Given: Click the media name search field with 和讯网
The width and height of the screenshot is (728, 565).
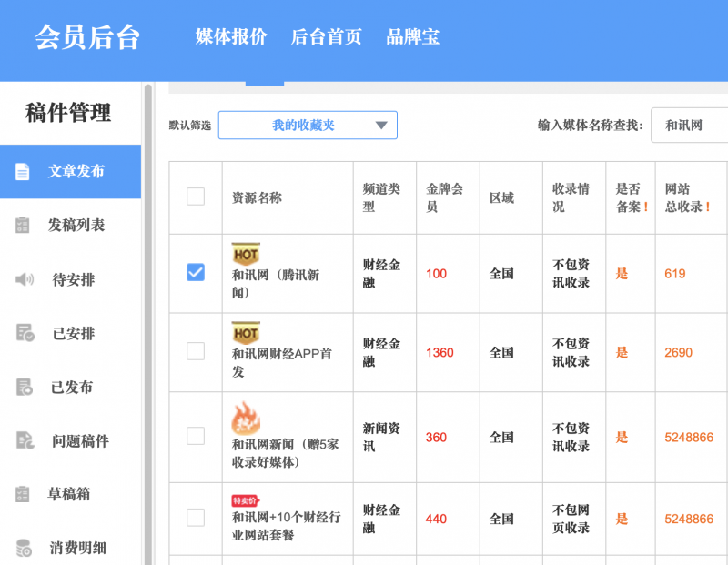Looking at the screenshot, I should point(690,125).
